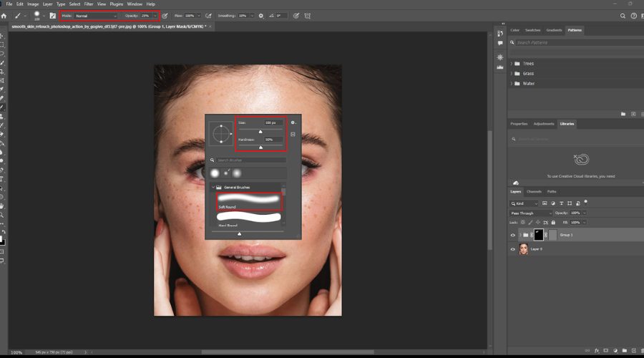Hide Layer 0 visibility eye
The width and height of the screenshot is (644, 358).
(x=512, y=249)
